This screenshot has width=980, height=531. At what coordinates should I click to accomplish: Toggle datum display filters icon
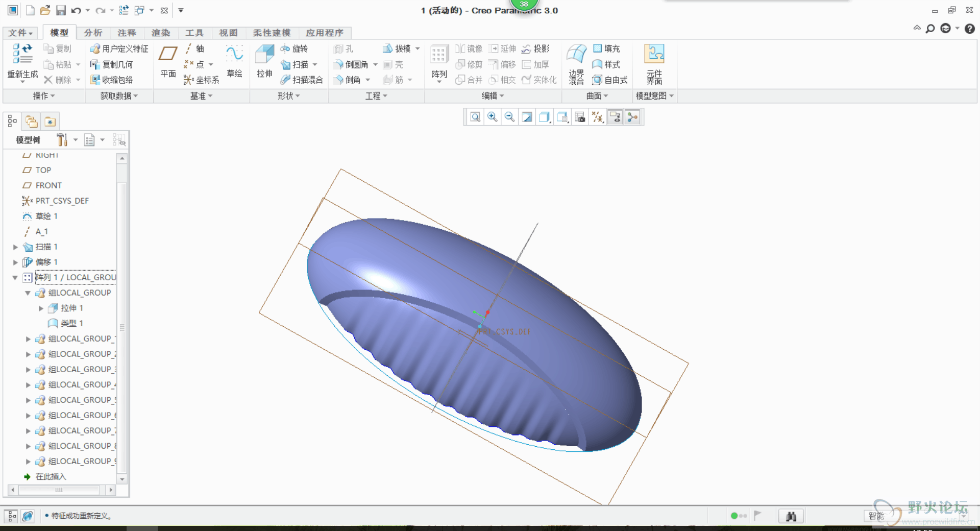click(x=598, y=117)
